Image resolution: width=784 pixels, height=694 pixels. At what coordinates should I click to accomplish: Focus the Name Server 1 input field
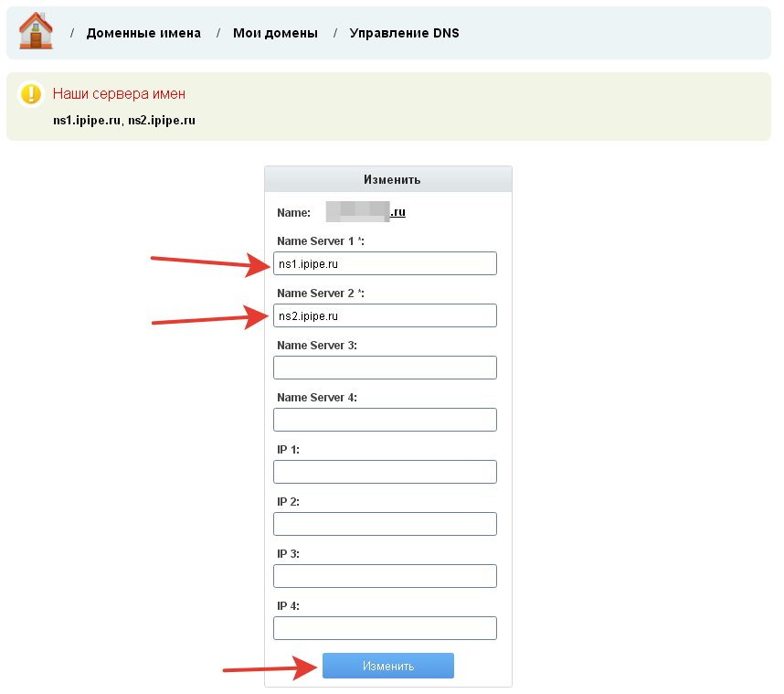coord(385,263)
